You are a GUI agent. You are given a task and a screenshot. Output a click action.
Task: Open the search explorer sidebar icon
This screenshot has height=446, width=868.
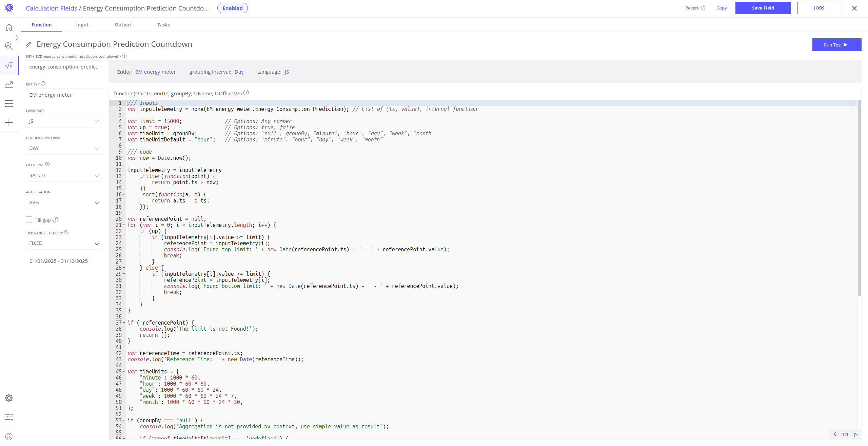tap(9, 46)
